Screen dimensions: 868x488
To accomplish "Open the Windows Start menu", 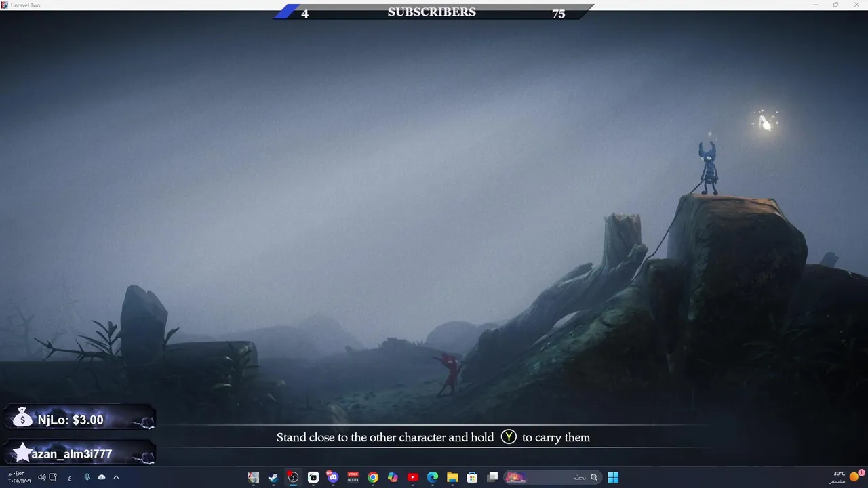I will 613,477.
